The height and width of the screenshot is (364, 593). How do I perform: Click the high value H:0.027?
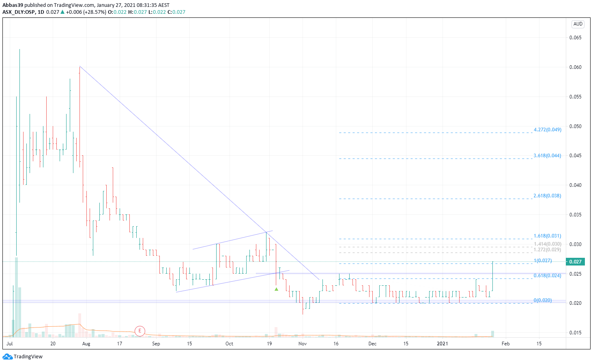[x=138, y=12]
